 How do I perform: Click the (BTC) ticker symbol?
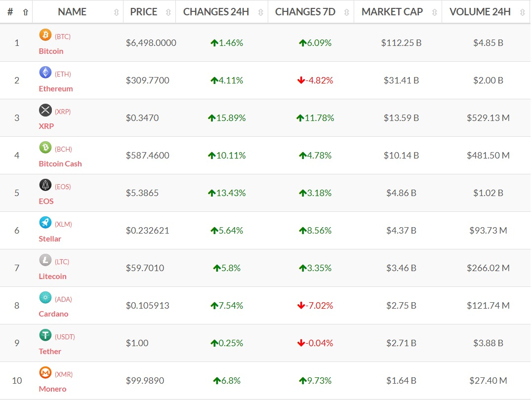pos(63,37)
